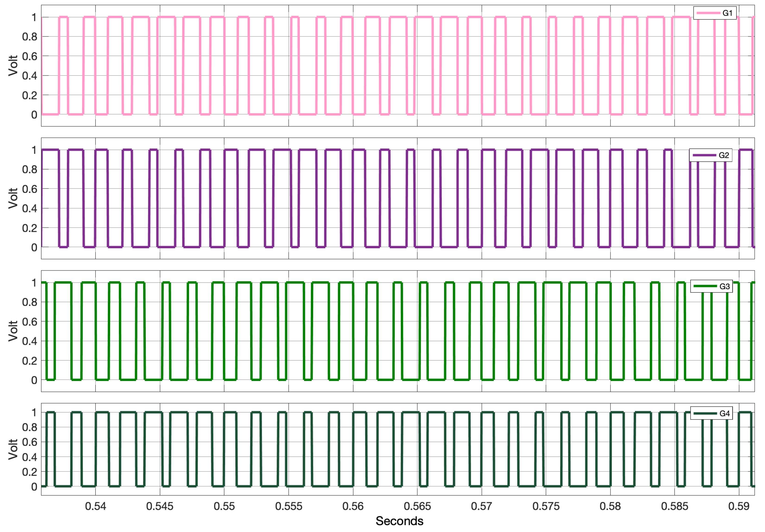Viewport: 765px width, 532px height.
Task: Click the G3 legend entry
Action: click(x=711, y=286)
